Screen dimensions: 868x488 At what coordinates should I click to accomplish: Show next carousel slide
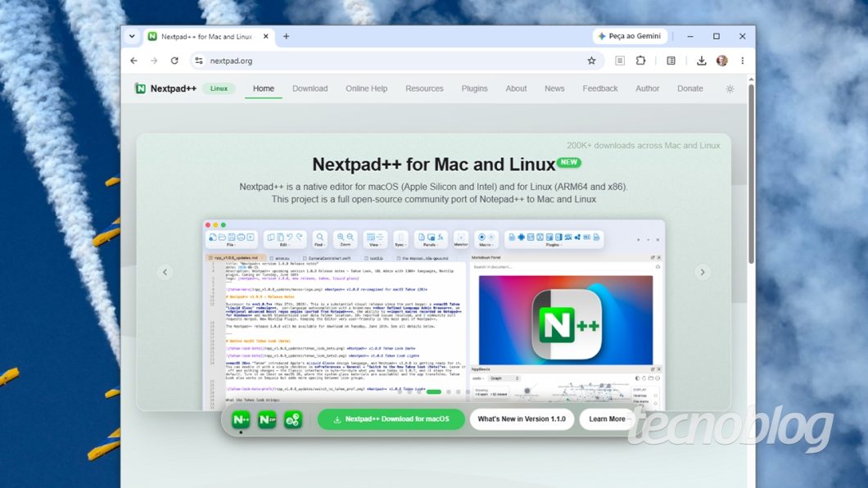pos(703,272)
